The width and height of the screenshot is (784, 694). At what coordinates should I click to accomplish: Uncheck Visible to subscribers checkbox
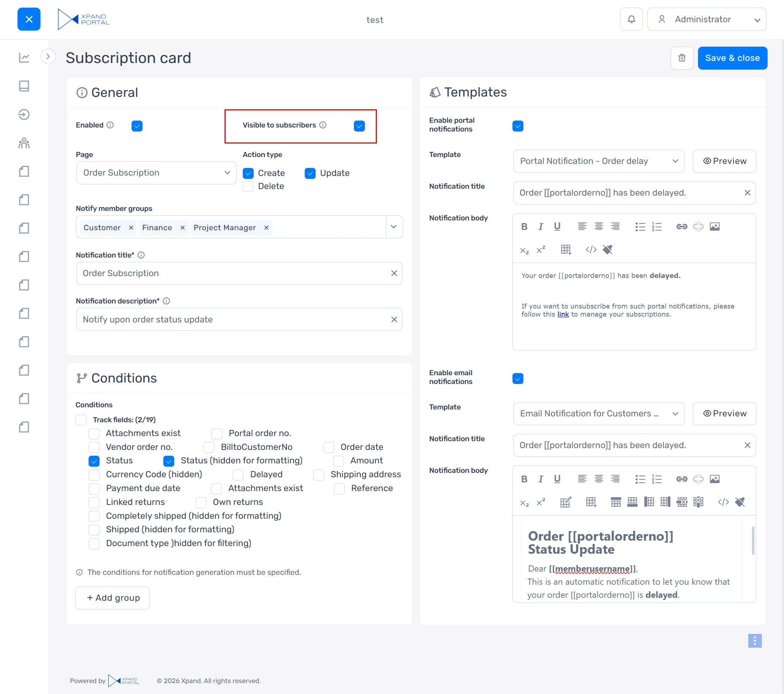coord(359,126)
